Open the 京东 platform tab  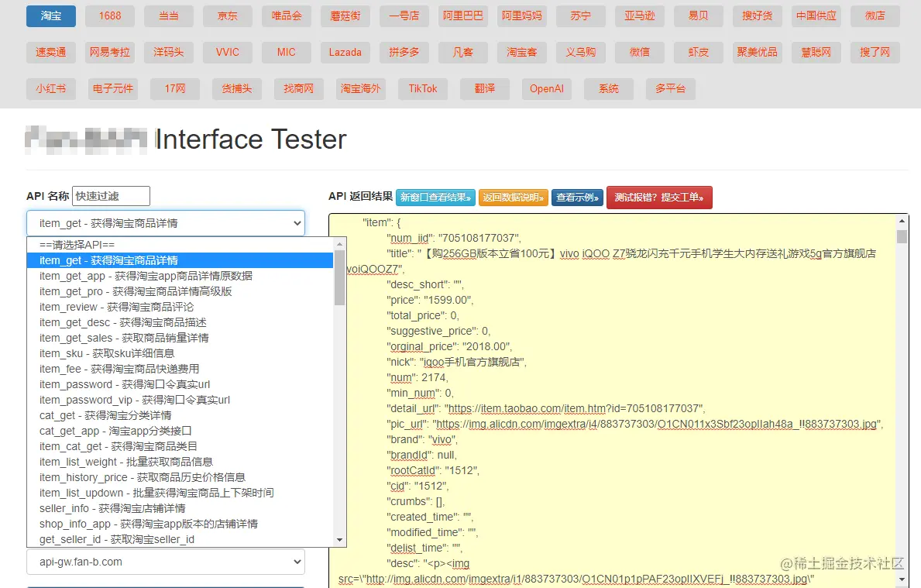click(227, 15)
